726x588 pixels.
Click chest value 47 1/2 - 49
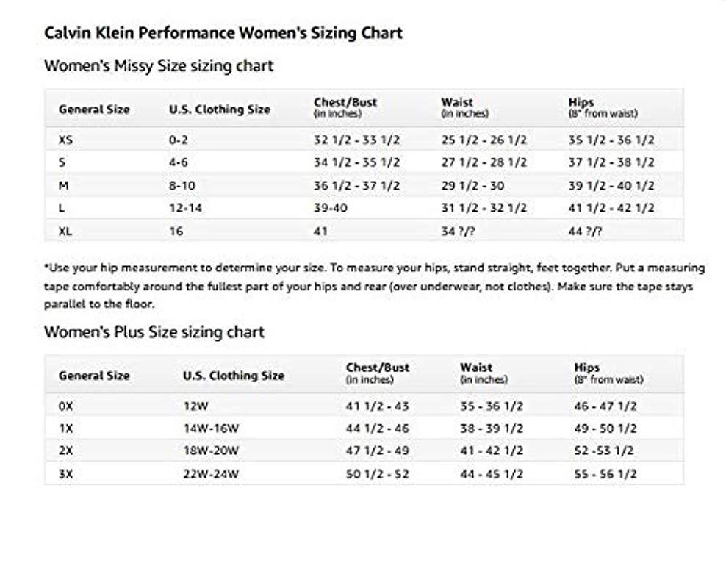(x=377, y=451)
